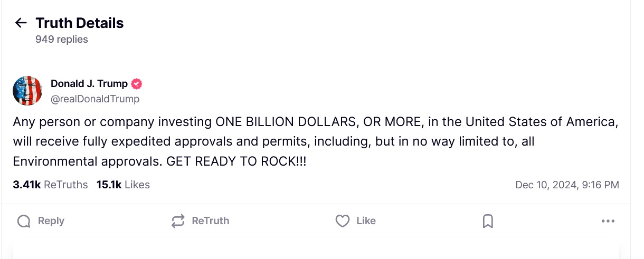This screenshot has width=644, height=259.
Task: Click the Like heart icon
Action: (x=343, y=221)
